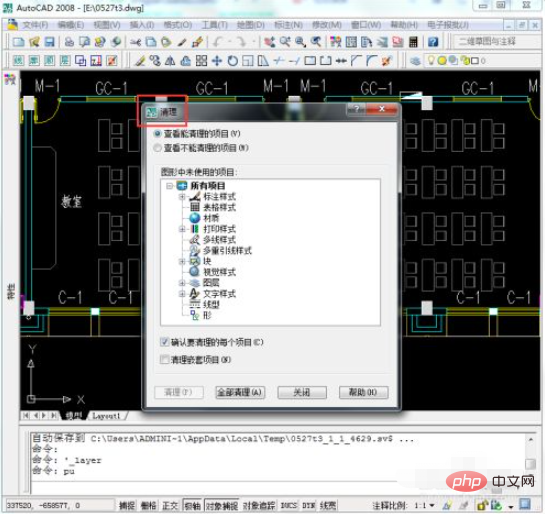Select the Rotate tool icon
545x514 pixels.
pos(233,61)
